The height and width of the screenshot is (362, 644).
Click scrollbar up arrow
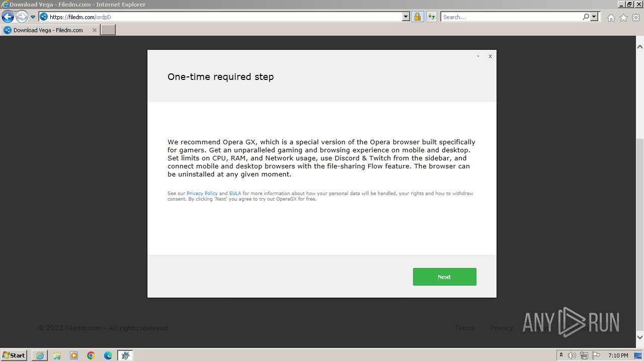point(640,47)
